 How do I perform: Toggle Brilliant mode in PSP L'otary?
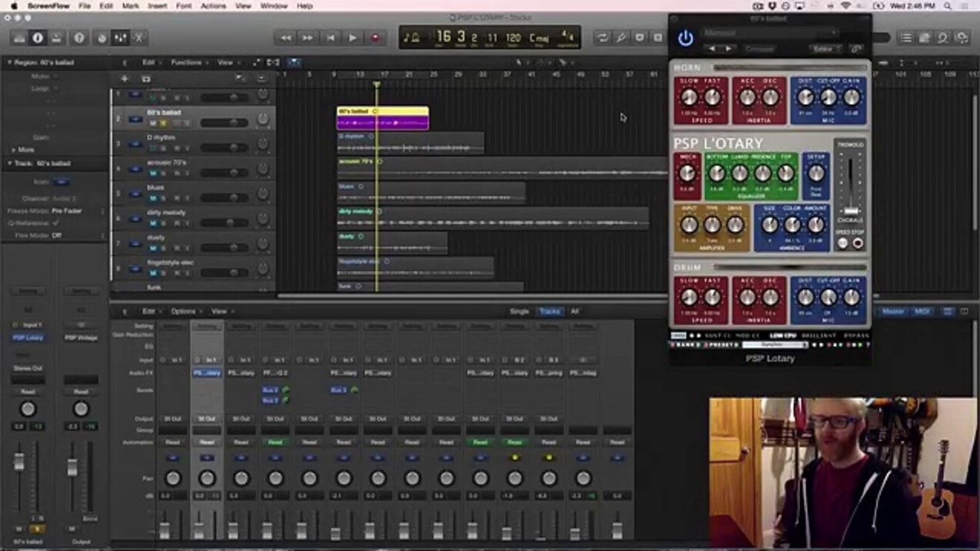click(x=818, y=335)
